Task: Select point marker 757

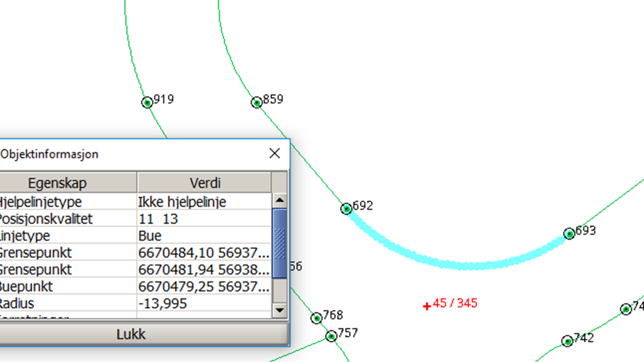Action: tap(331, 336)
